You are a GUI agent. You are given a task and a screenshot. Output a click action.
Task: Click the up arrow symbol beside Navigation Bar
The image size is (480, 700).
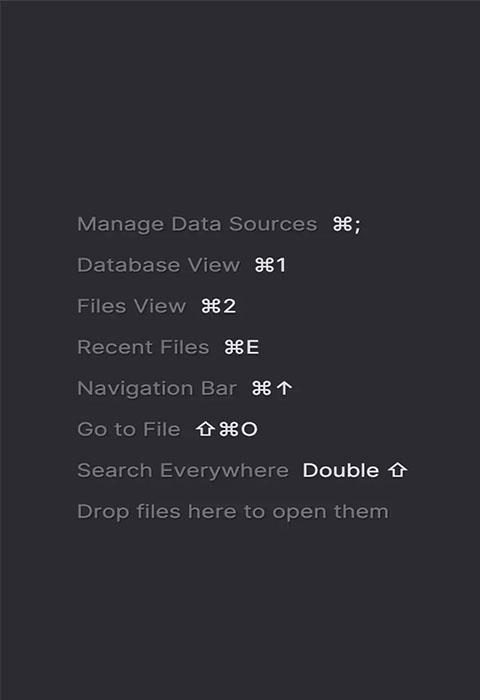(284, 388)
